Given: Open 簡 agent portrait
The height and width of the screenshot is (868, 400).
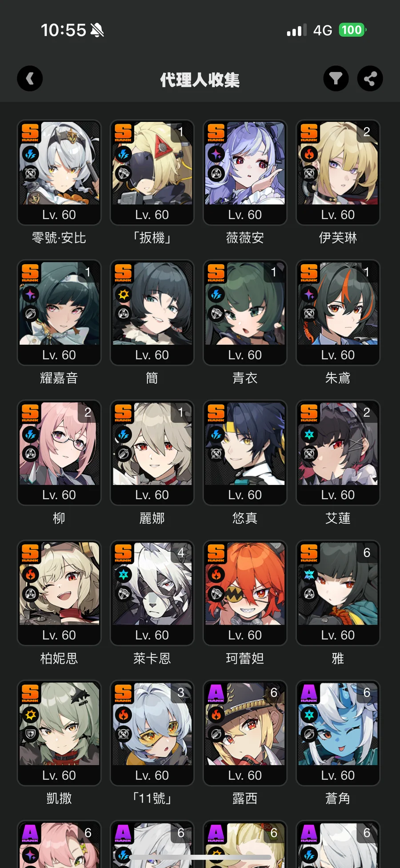Looking at the screenshot, I should [152, 303].
